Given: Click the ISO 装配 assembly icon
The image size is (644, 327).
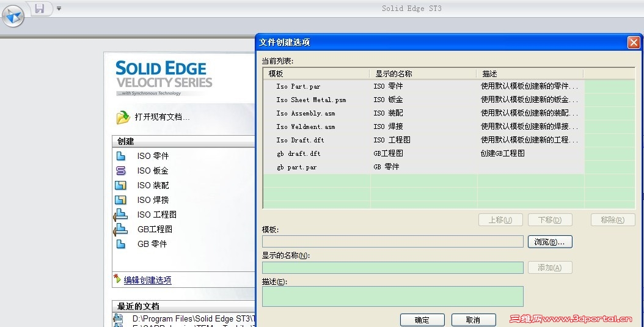Looking at the screenshot, I should click(121, 185).
